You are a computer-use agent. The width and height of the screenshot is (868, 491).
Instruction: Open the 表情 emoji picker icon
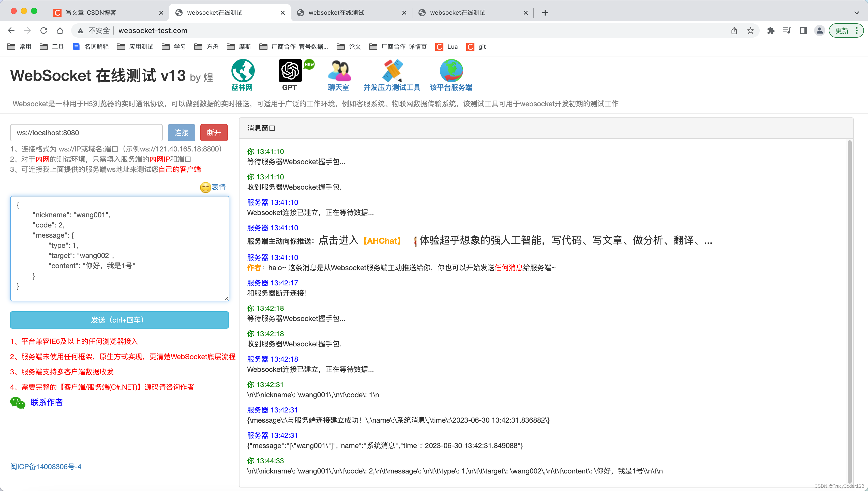[x=205, y=188]
